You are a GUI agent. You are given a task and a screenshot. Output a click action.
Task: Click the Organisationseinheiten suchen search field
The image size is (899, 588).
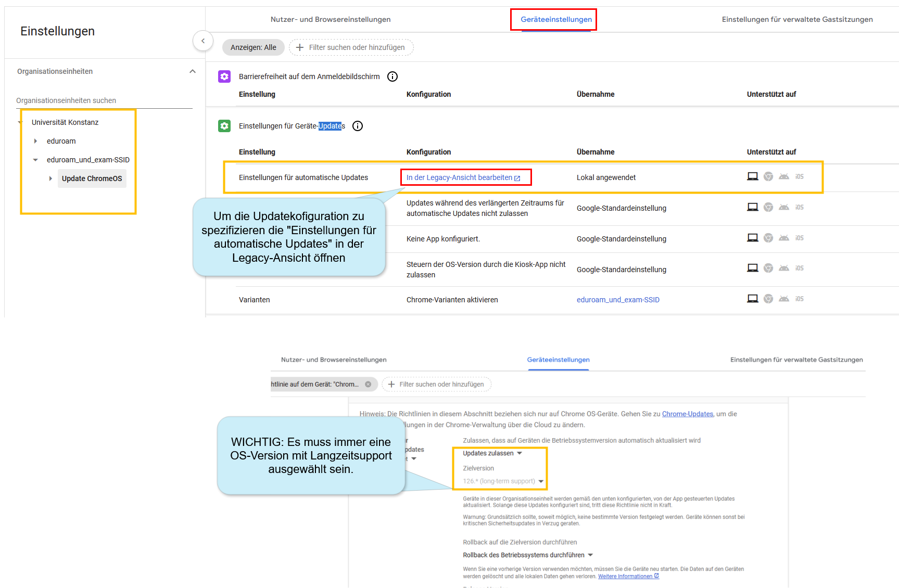tap(104, 100)
